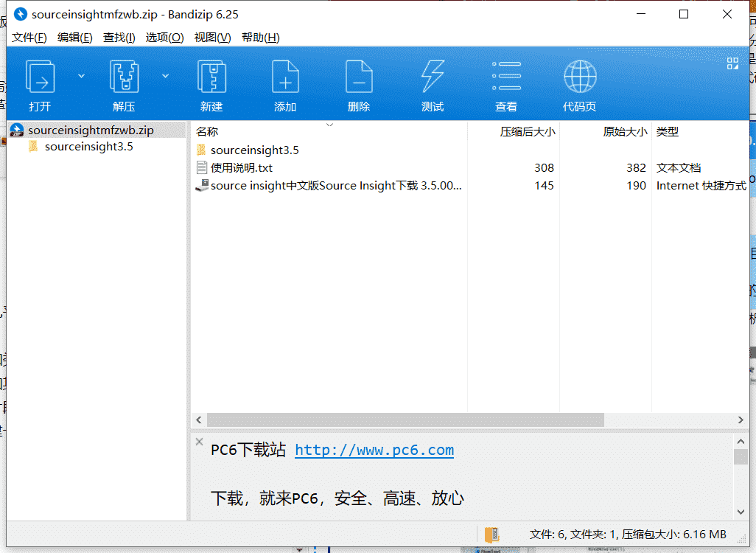This screenshot has height=553, width=756.
Task: Click the comment pane vertical scrollbar thumb
Action: click(x=741, y=456)
